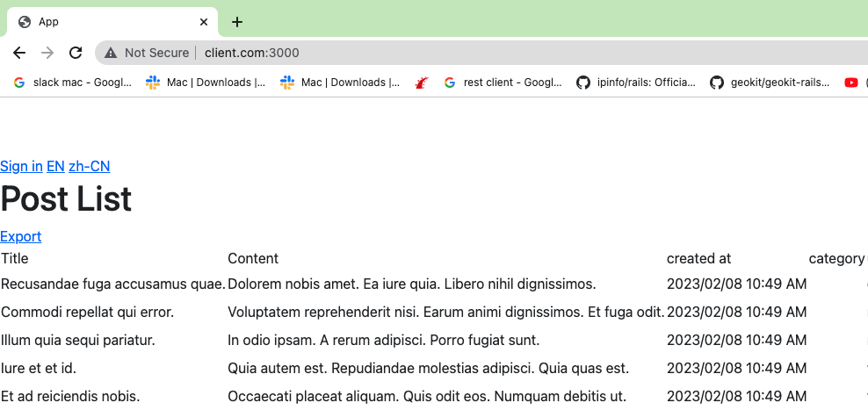Viewport: 868px width, 410px height.
Task: Close the App browser tab
Action: [x=204, y=22]
